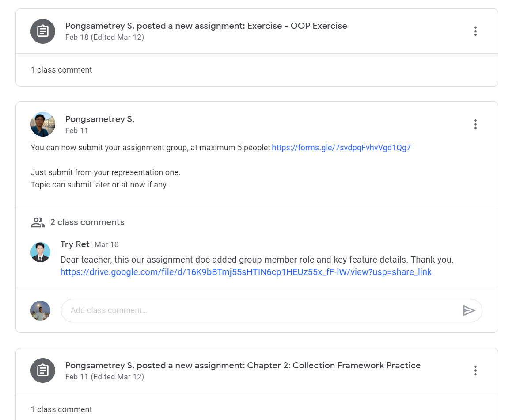505x420 pixels.
Task: Open the forms.gle group submission link
Action: coord(341,147)
